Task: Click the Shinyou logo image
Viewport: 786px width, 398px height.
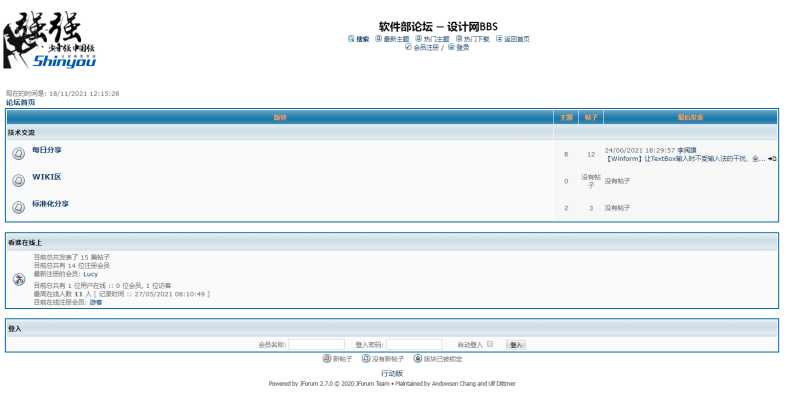Action: pyautogui.click(x=49, y=40)
